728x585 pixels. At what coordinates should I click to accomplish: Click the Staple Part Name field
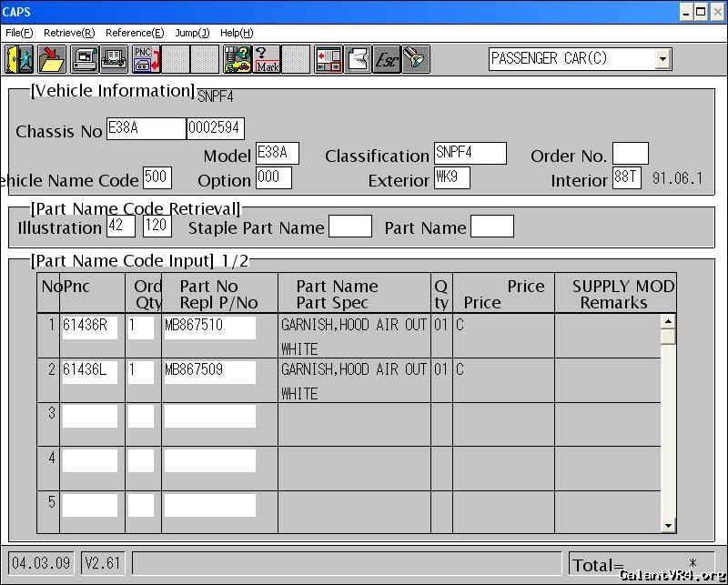pyautogui.click(x=349, y=227)
